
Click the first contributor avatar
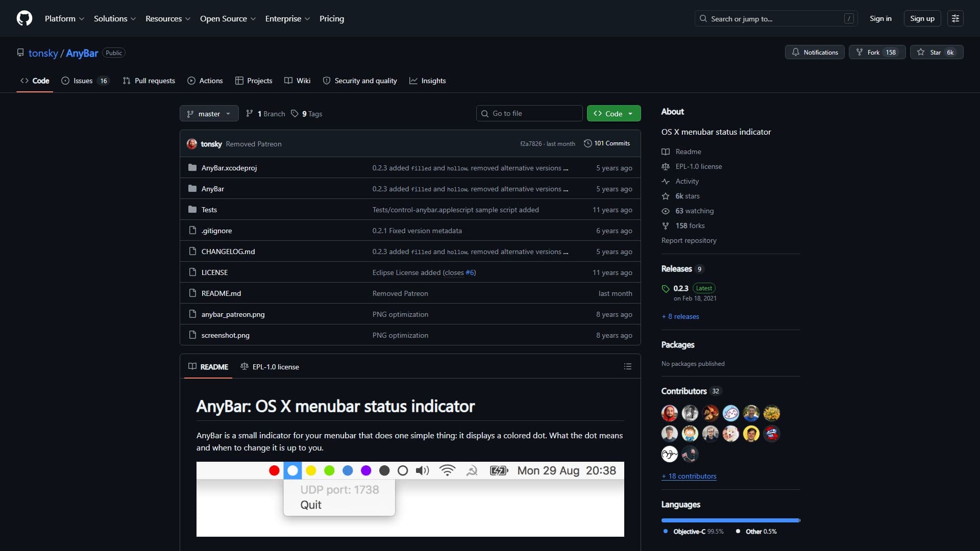point(669,413)
